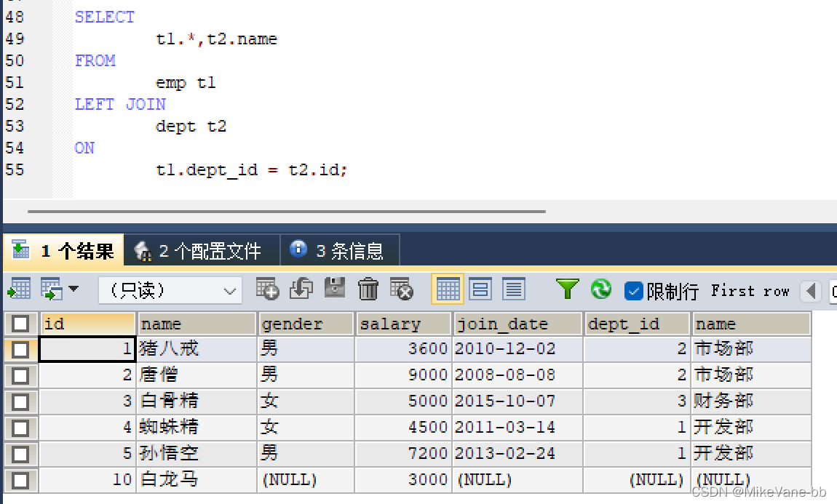
Task: Click the dept_id column header
Action: click(637, 324)
